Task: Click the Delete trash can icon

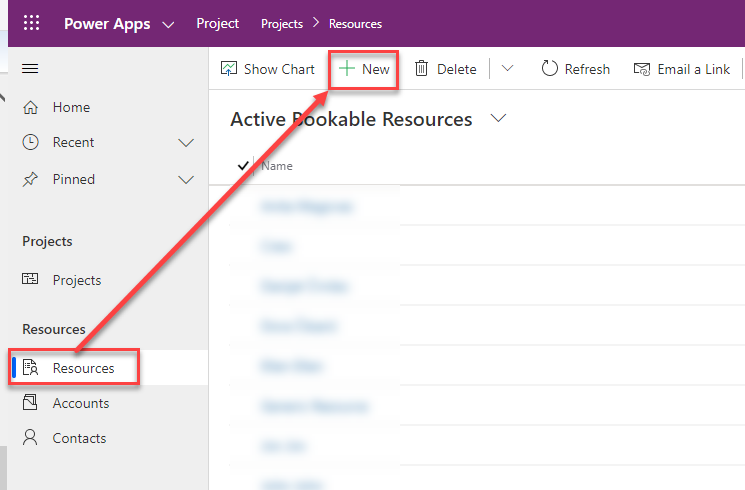Action: tap(422, 69)
